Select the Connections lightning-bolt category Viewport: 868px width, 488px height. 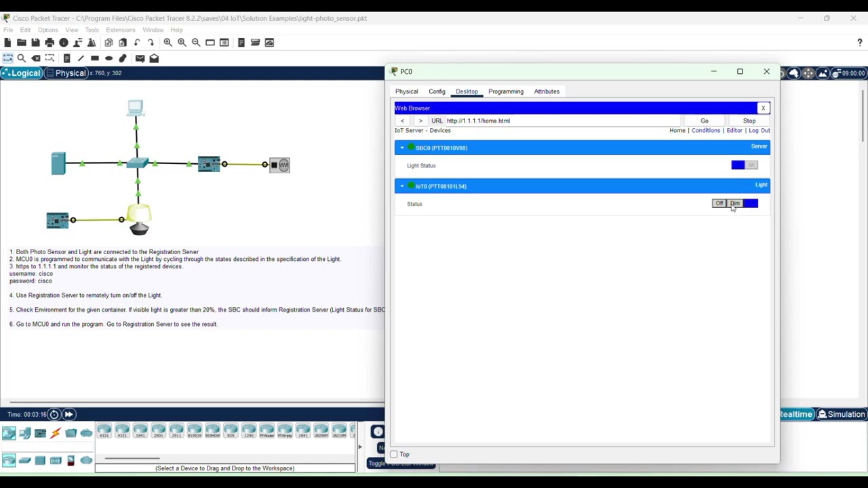[x=56, y=433]
